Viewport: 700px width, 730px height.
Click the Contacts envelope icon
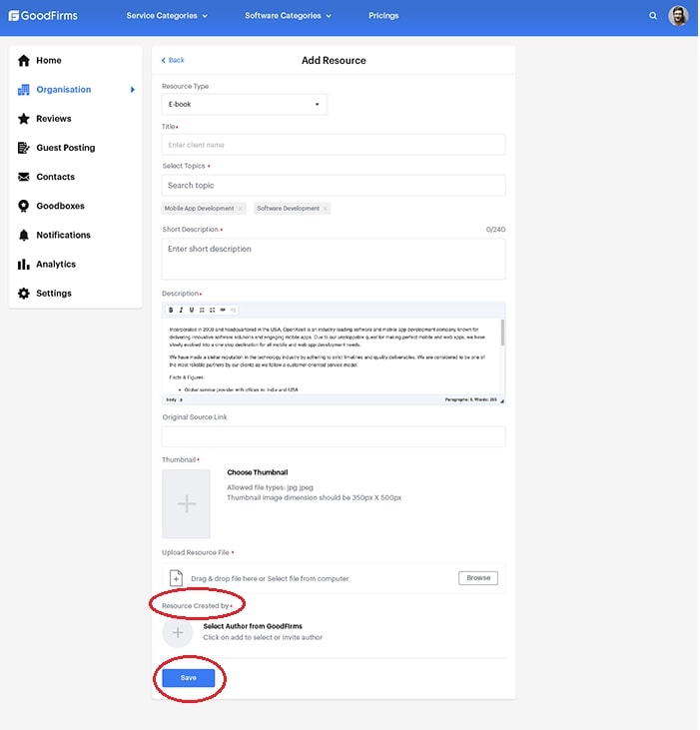pyautogui.click(x=24, y=177)
